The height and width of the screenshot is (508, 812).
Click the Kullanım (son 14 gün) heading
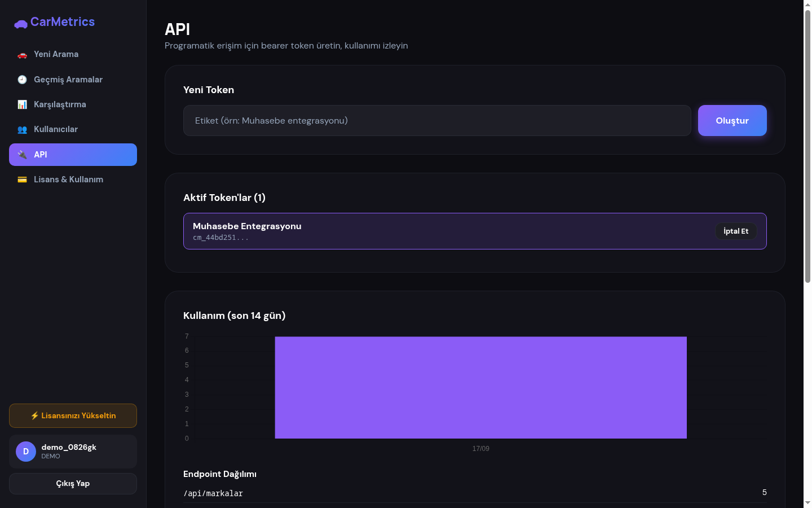(234, 316)
